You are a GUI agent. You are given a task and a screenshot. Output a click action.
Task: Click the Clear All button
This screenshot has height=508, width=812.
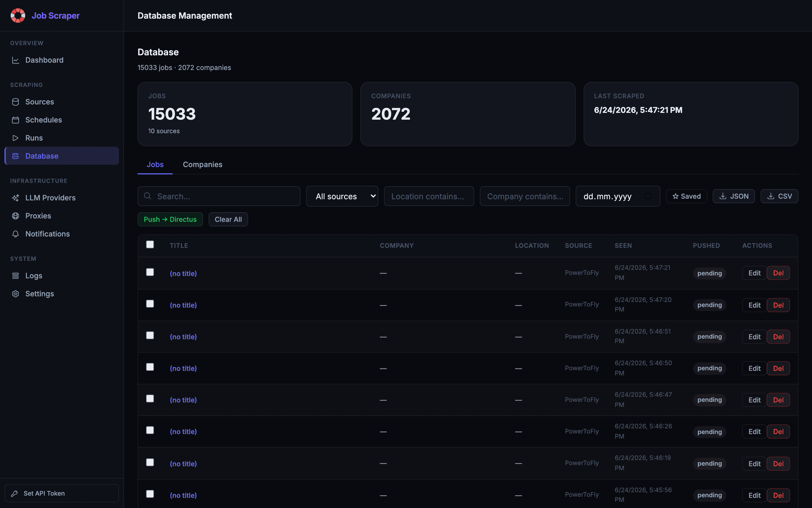coord(228,219)
